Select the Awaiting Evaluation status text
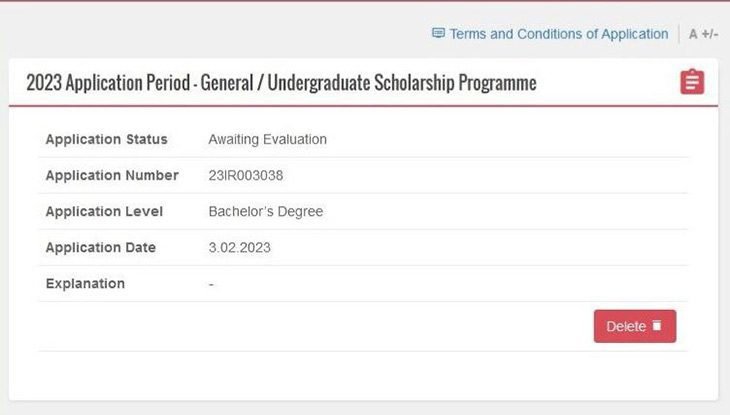730x415 pixels. pyautogui.click(x=267, y=139)
